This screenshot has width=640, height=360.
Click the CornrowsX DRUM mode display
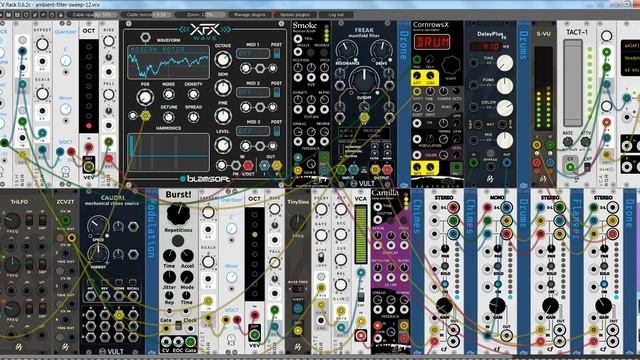point(432,42)
